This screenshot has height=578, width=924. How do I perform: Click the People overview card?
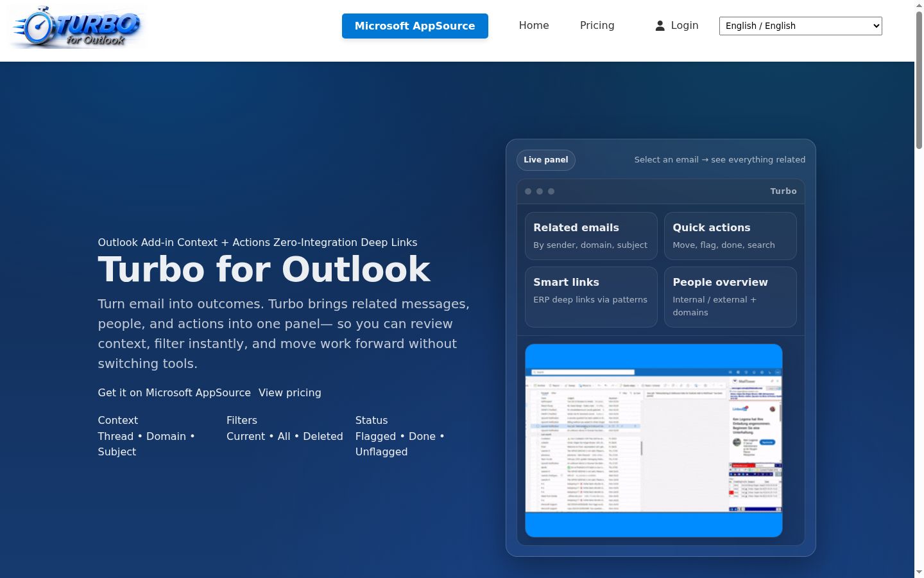coord(730,297)
